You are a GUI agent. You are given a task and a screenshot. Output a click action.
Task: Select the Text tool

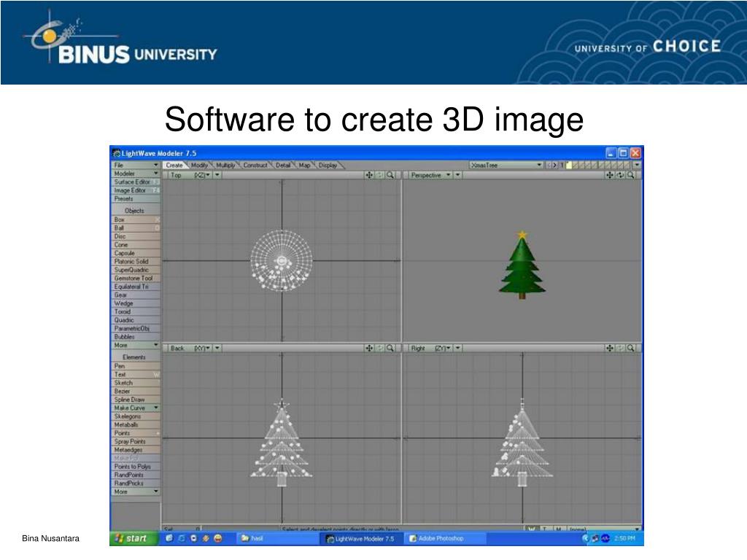pyautogui.click(x=136, y=375)
